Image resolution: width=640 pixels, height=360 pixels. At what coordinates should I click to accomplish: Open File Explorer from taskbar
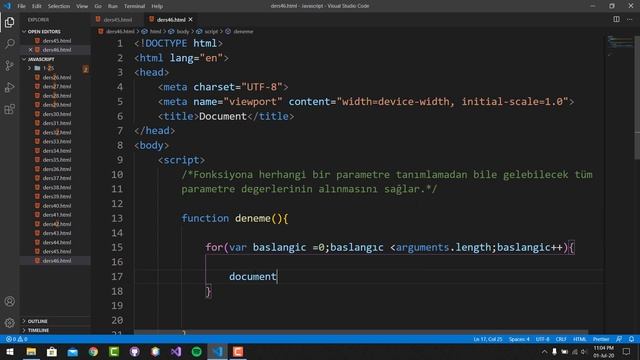point(31,352)
